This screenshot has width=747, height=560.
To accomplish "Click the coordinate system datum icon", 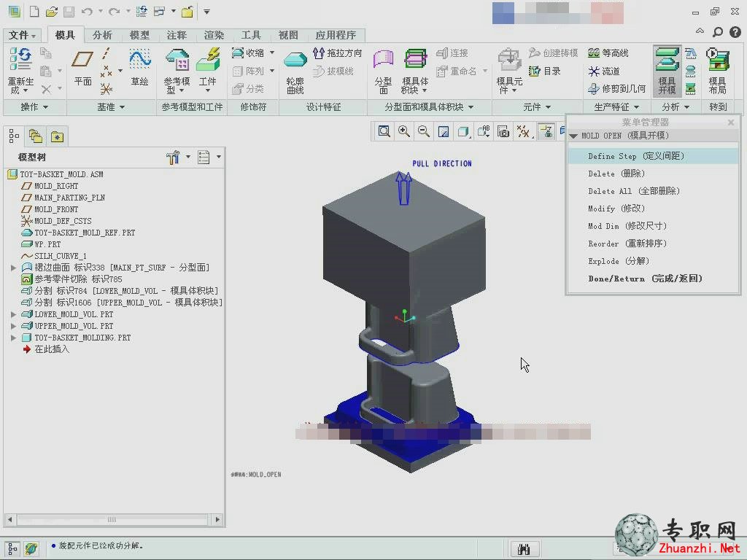I will click(107, 88).
